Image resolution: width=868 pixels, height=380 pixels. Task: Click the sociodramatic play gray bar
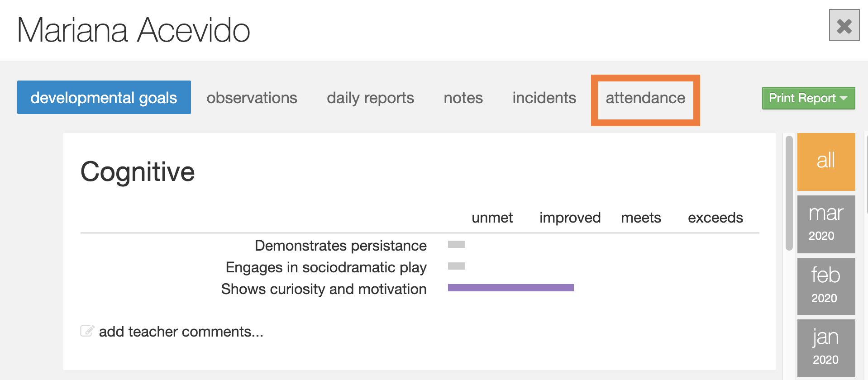[x=456, y=266]
